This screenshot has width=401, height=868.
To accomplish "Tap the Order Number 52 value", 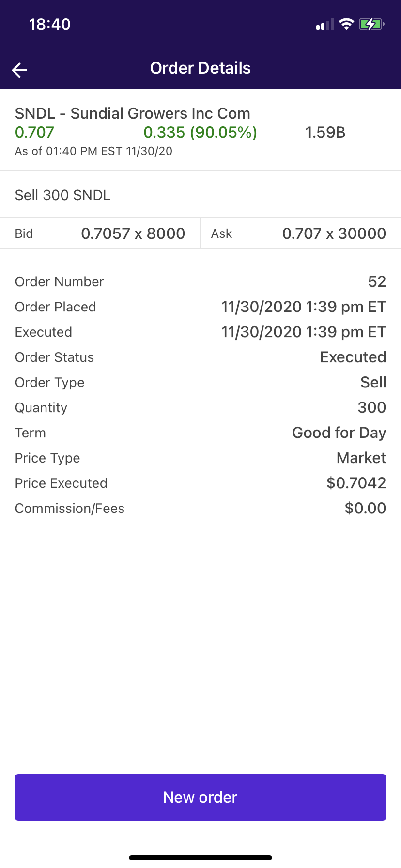I will coord(377,281).
